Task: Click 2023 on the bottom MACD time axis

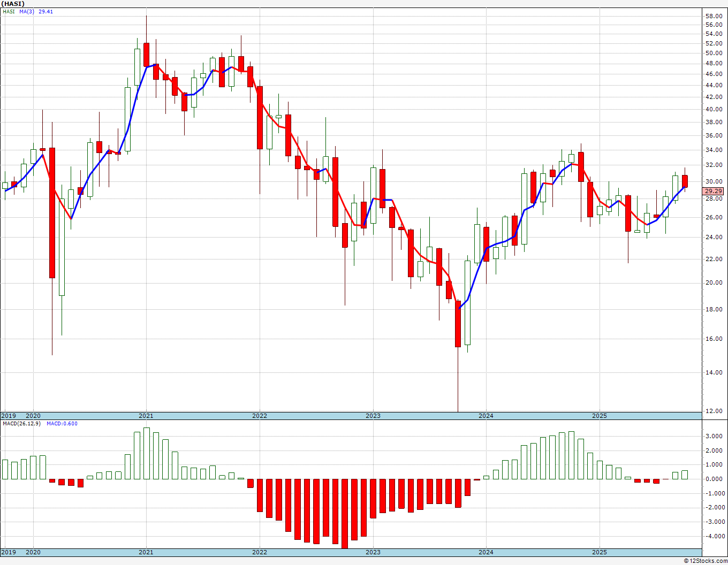Action: click(373, 552)
